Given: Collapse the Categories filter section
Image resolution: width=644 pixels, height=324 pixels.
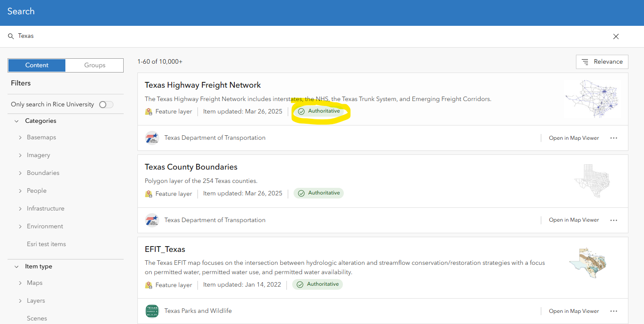Looking at the screenshot, I should [x=16, y=121].
